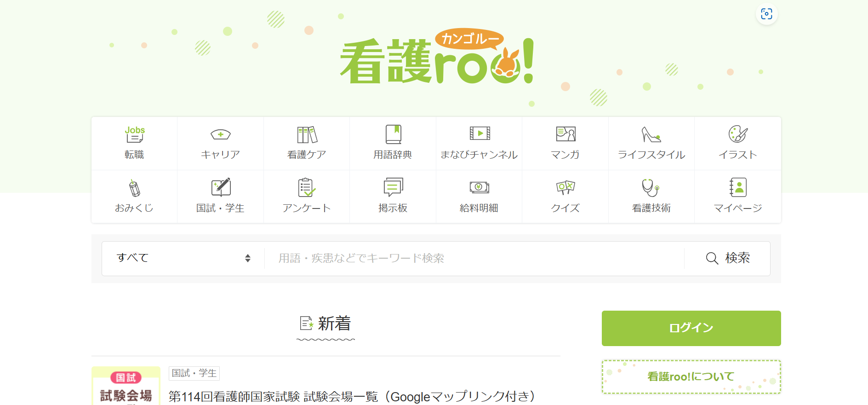
Task: Open 看護技術 stethoscope icon
Action: (651, 188)
